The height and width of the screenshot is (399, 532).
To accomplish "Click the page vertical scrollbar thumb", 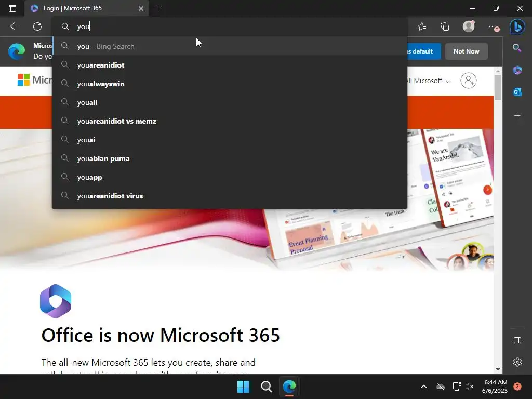I will [x=497, y=87].
